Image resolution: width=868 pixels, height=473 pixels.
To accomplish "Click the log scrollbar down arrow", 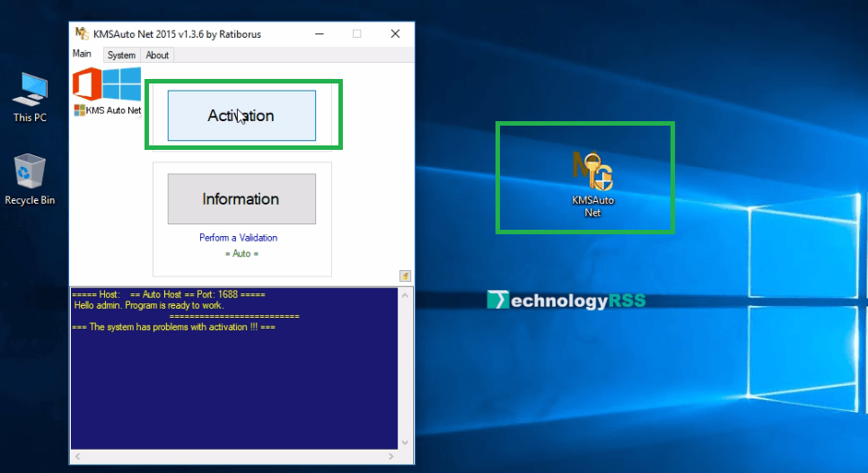I will pyautogui.click(x=405, y=442).
